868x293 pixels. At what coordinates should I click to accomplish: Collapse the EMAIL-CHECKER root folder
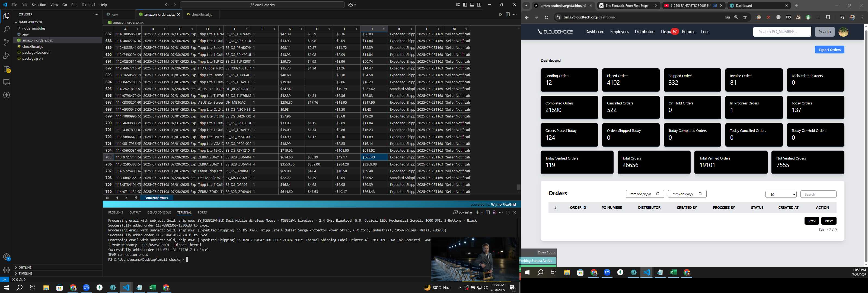pos(30,22)
